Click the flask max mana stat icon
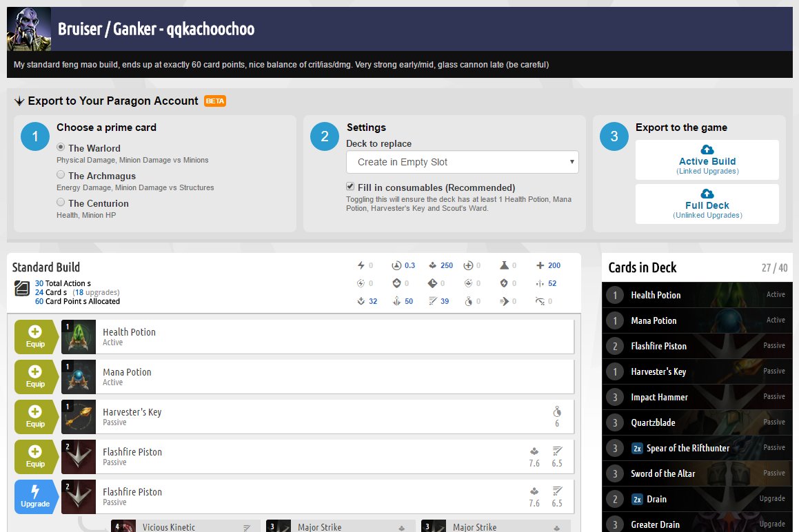The width and height of the screenshot is (799, 532). coord(504,265)
